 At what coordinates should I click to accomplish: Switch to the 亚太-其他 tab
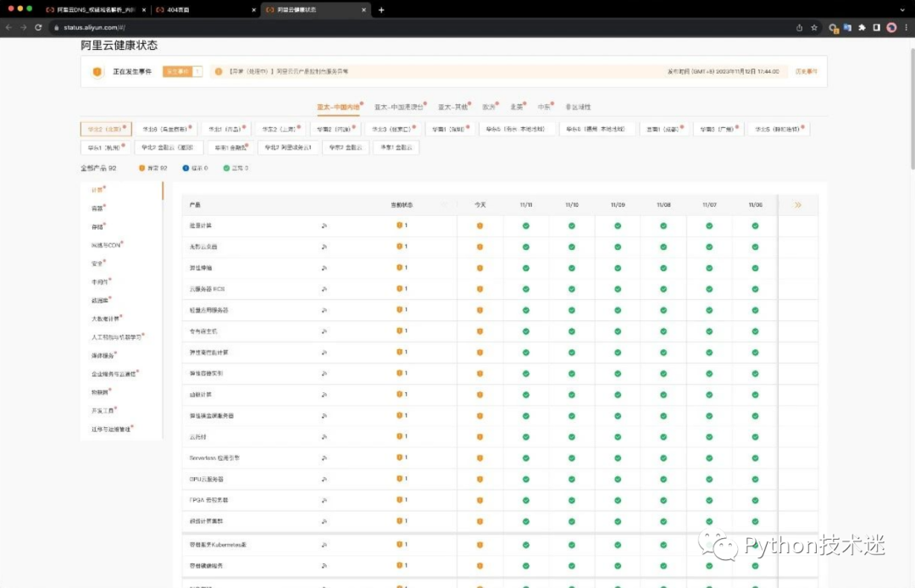453,108
